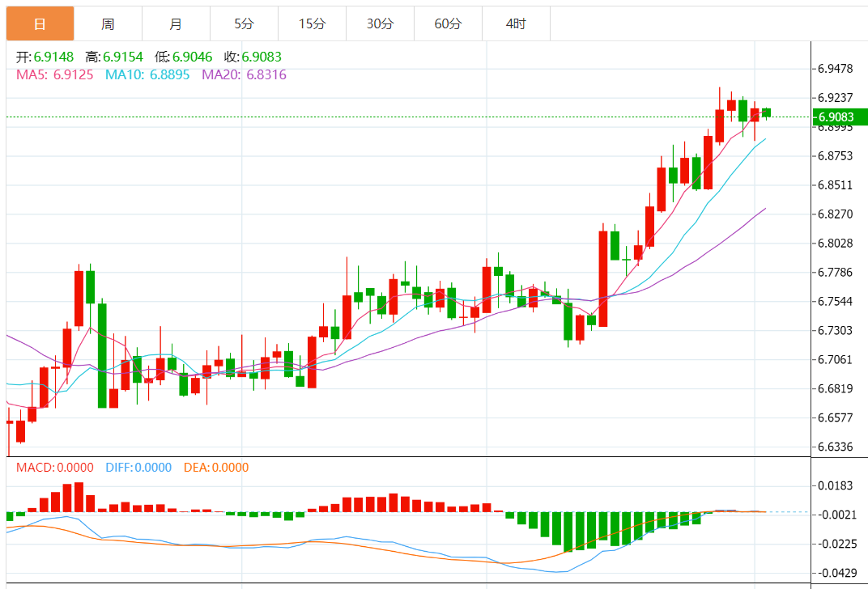Image resolution: width=868 pixels, height=589 pixels.
Task: Click the green 6.9083 current price tag
Action: coord(840,117)
